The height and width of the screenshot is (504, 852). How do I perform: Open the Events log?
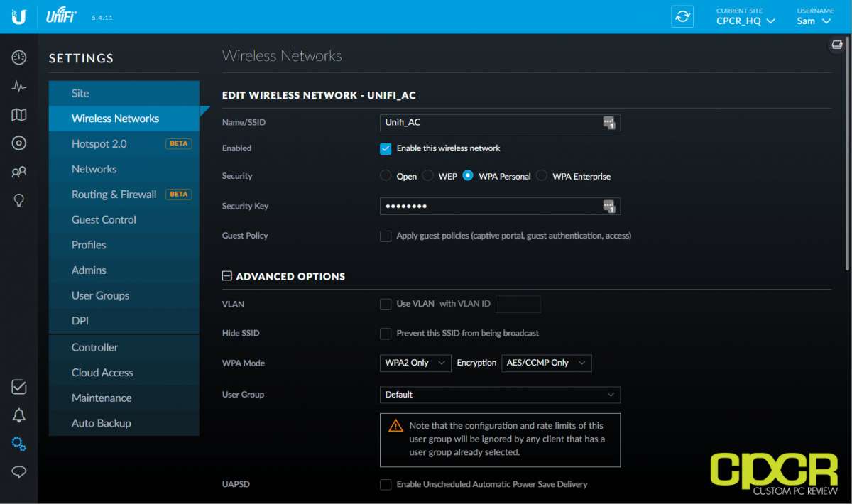(x=18, y=387)
